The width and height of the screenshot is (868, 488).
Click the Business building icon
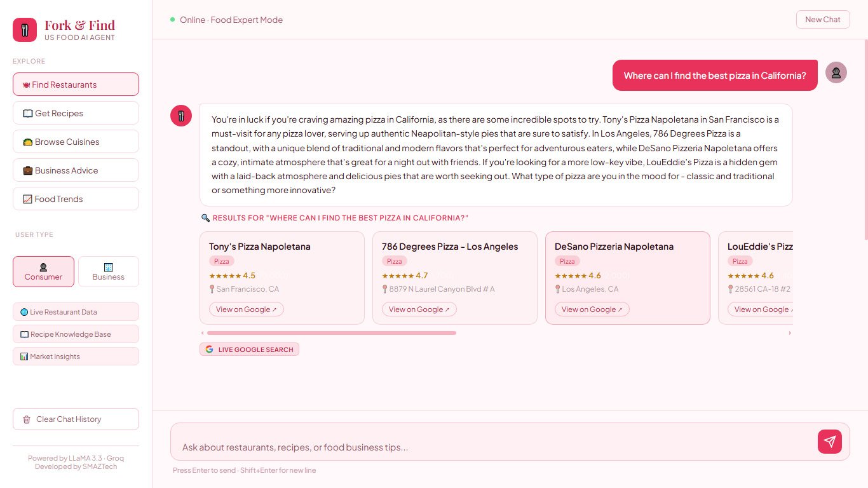coord(109,268)
